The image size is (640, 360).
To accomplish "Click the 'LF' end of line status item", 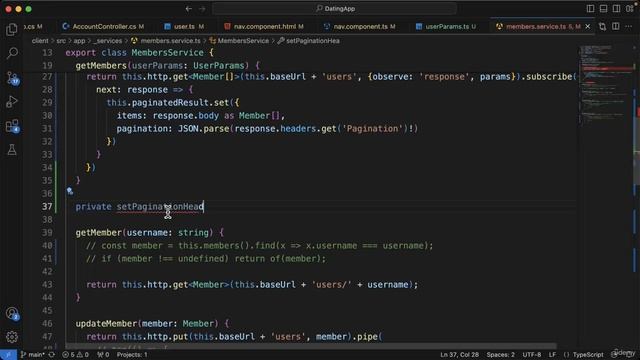I will [552, 355].
